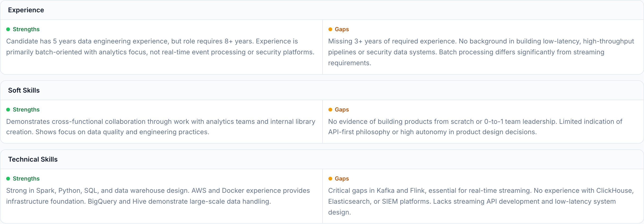The height and width of the screenshot is (224, 644).
Task: Click the Gaps label in the Soft Skills card
Action: tap(341, 110)
